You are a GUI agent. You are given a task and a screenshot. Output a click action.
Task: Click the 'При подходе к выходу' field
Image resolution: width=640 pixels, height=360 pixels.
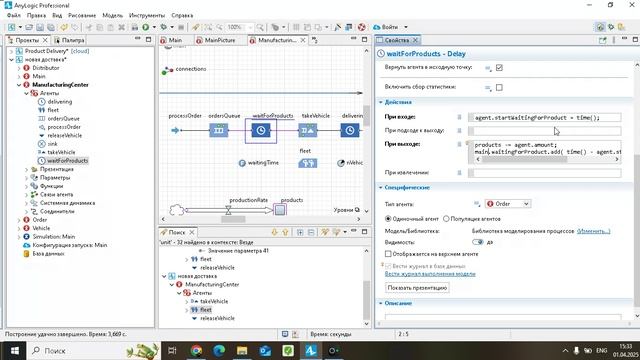click(x=545, y=131)
